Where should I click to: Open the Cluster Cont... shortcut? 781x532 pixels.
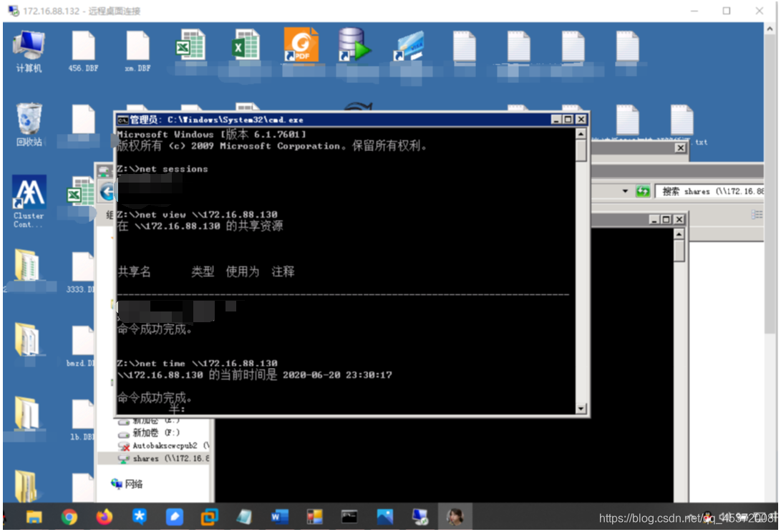click(x=29, y=201)
